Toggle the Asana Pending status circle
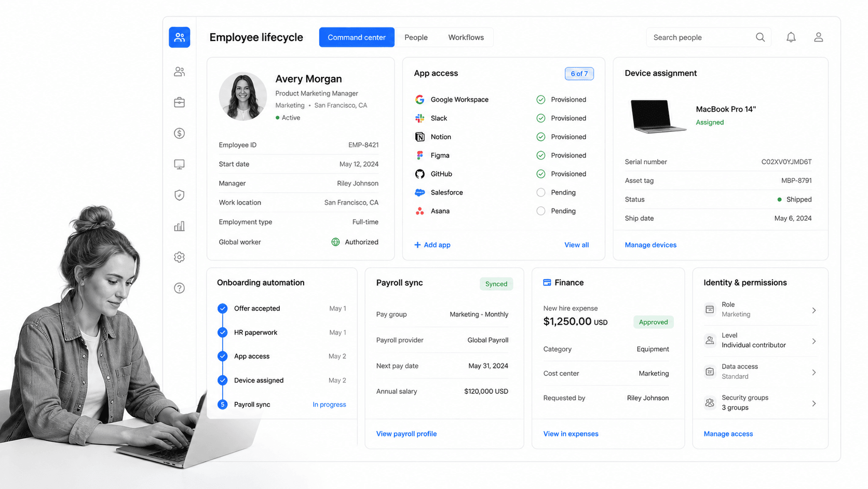868x489 pixels. (540, 211)
